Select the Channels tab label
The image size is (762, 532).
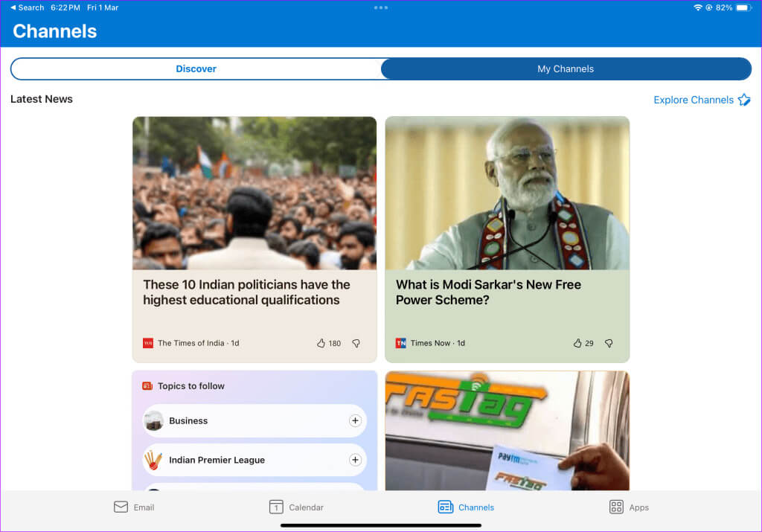coord(476,507)
